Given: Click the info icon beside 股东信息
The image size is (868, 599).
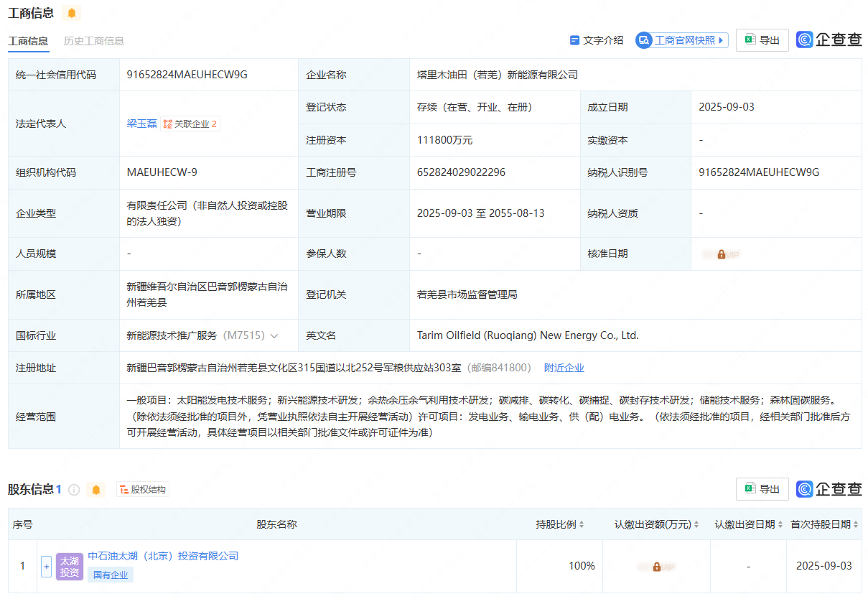Looking at the screenshot, I should point(74,490).
